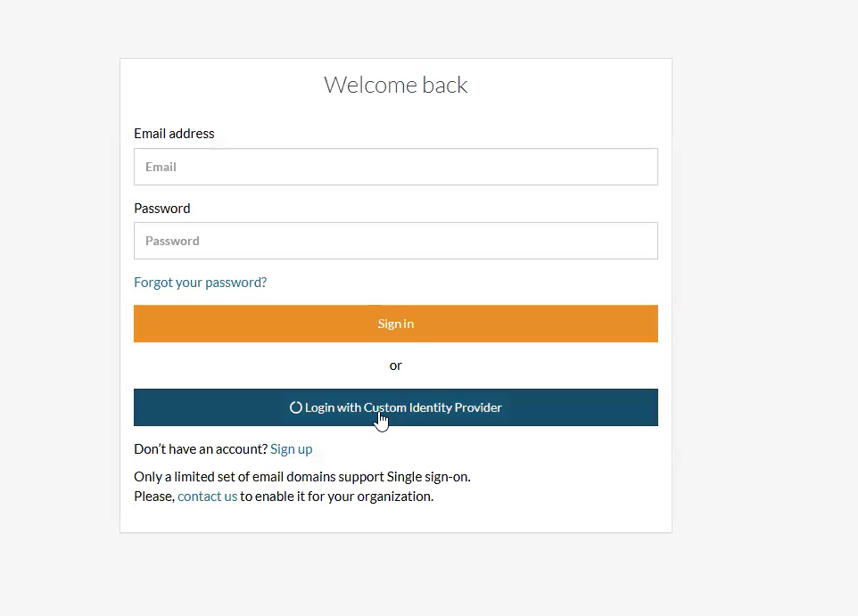Follow the Sign up link

pos(291,449)
